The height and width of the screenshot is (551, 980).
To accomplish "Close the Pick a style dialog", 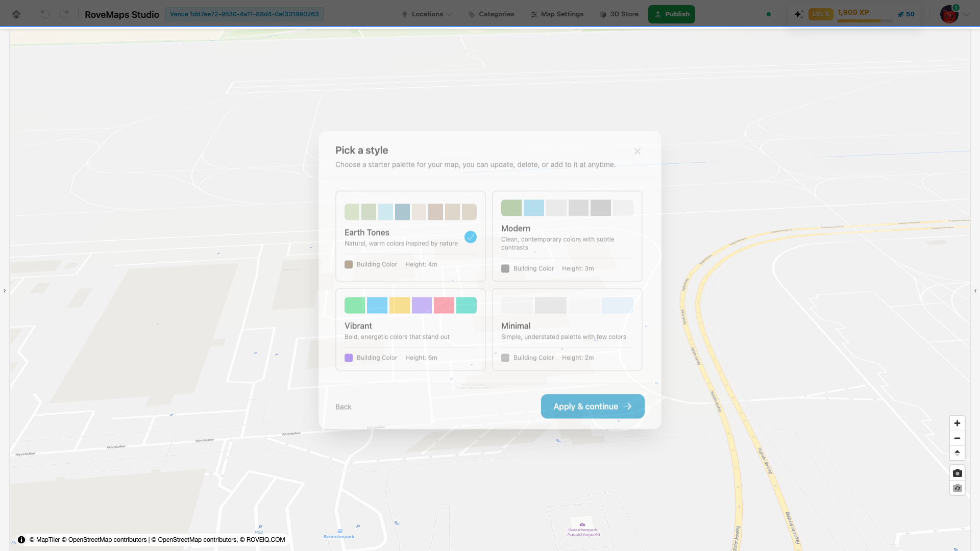I will tap(638, 151).
